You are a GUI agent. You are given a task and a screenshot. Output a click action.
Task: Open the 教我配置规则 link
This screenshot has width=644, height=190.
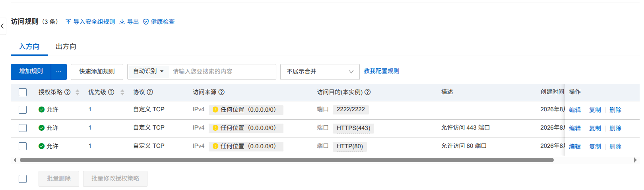click(x=382, y=71)
